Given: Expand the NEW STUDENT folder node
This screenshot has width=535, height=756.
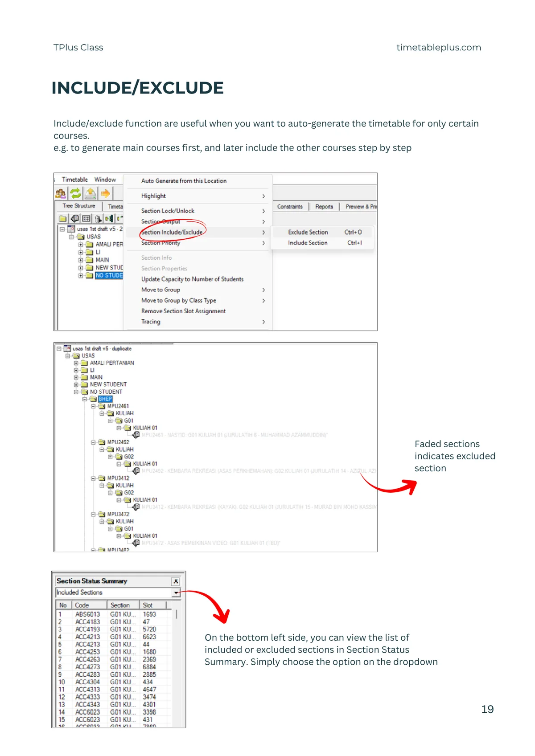Looking at the screenshot, I should [x=76, y=384].
